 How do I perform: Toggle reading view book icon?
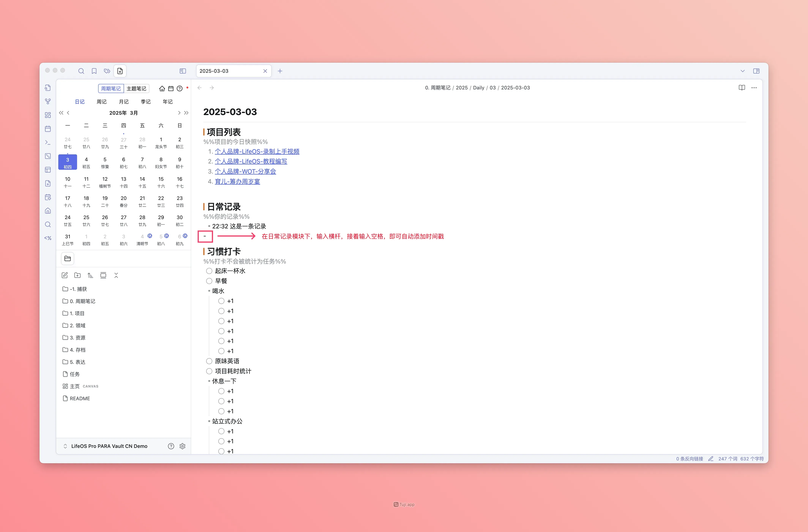pos(742,88)
